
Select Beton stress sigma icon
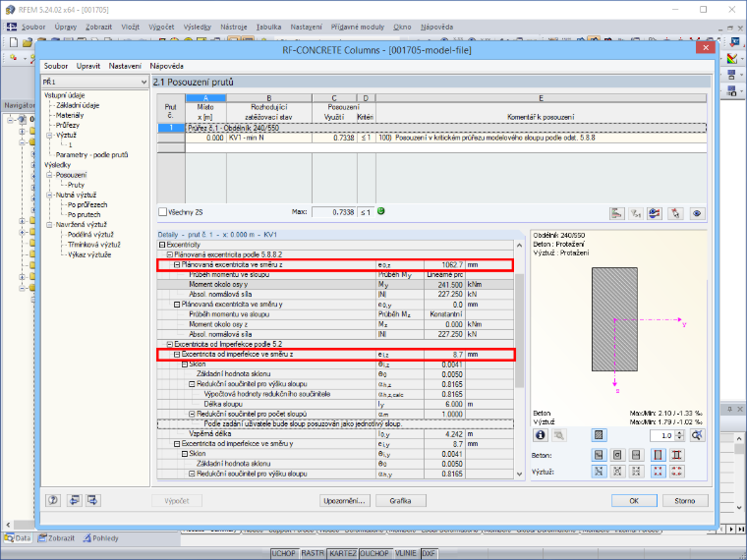pos(617,455)
